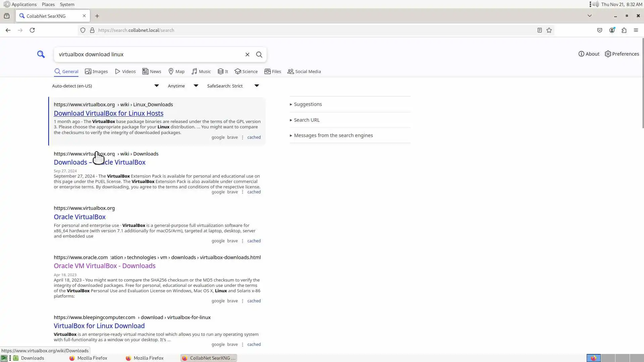Click SearXNG logo to go home
This screenshot has height=362, width=644.
pos(41,54)
